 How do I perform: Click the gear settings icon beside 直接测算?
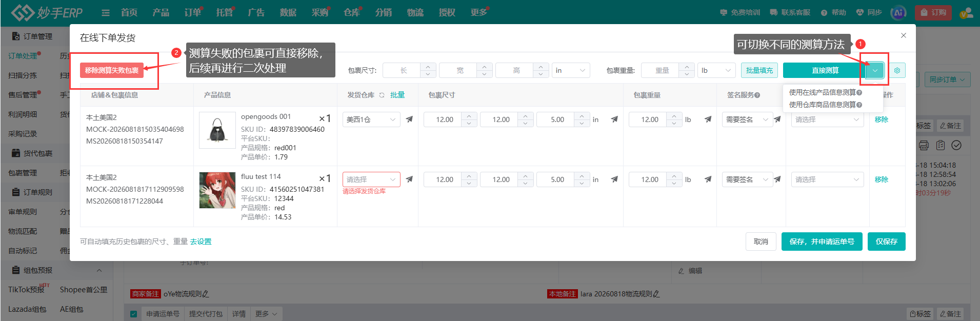(x=897, y=70)
